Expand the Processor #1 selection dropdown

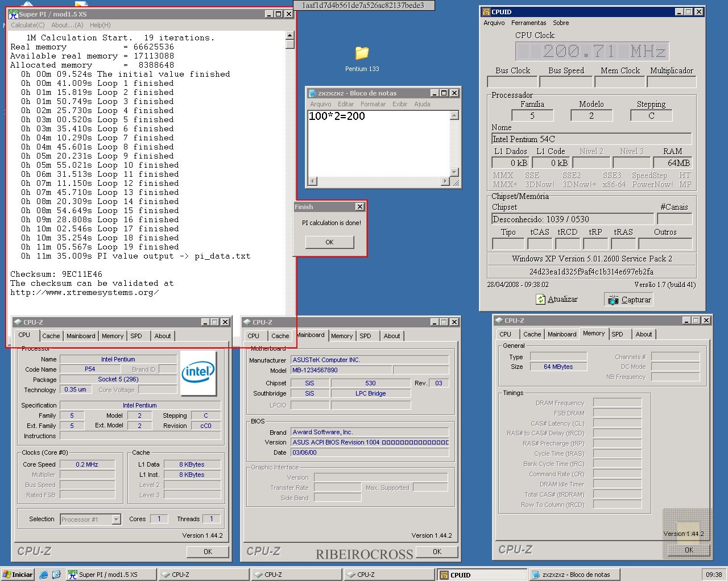pos(117,519)
